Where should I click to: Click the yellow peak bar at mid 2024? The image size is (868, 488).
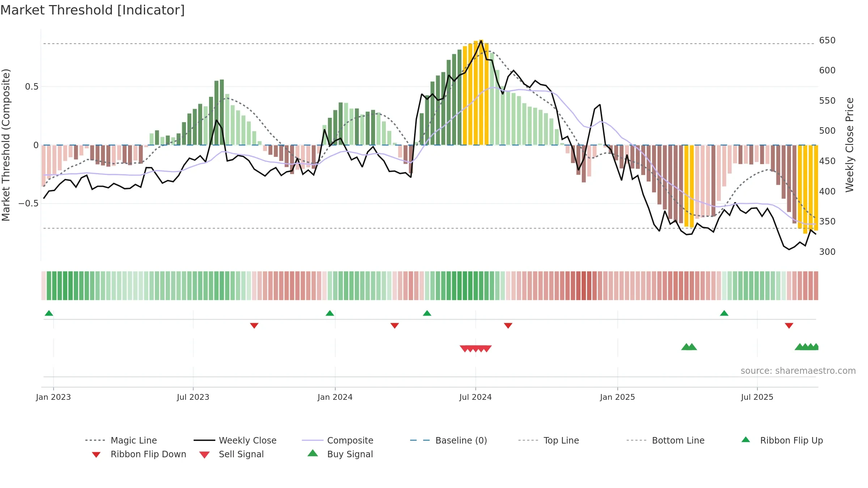481,93
